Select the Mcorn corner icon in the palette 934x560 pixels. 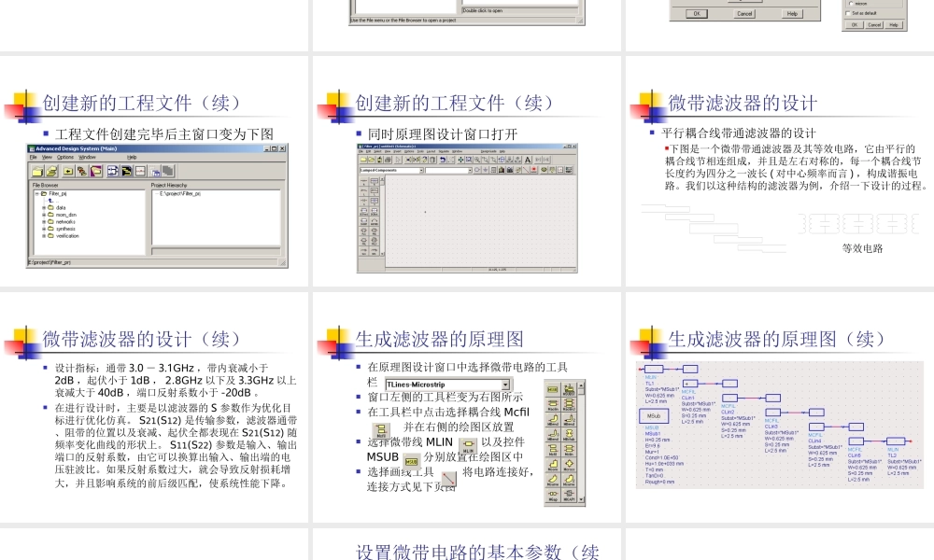point(553,464)
